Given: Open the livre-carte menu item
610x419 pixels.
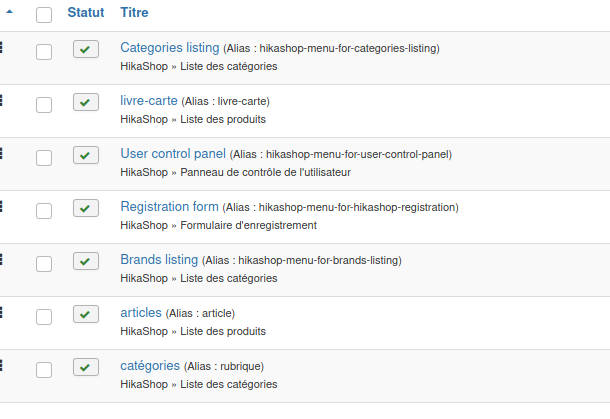Looking at the screenshot, I should pyautogui.click(x=149, y=101).
